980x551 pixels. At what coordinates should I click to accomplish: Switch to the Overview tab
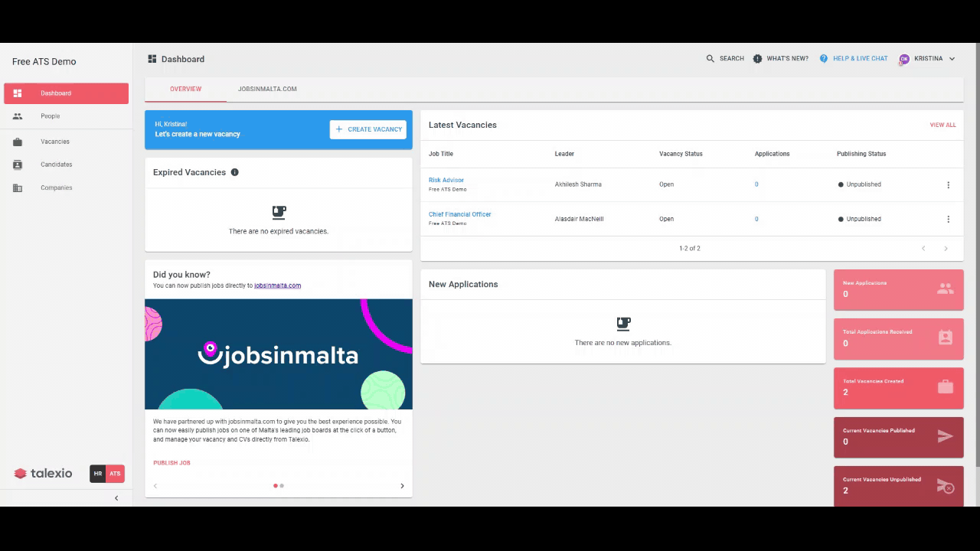coord(185,89)
